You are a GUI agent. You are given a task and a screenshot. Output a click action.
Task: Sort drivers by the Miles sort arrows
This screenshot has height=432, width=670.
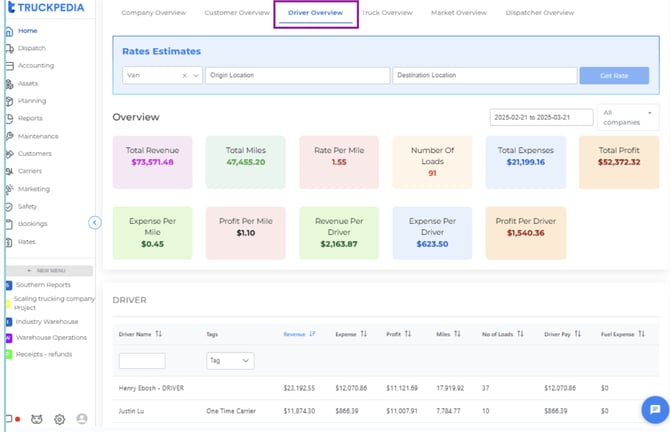(457, 334)
